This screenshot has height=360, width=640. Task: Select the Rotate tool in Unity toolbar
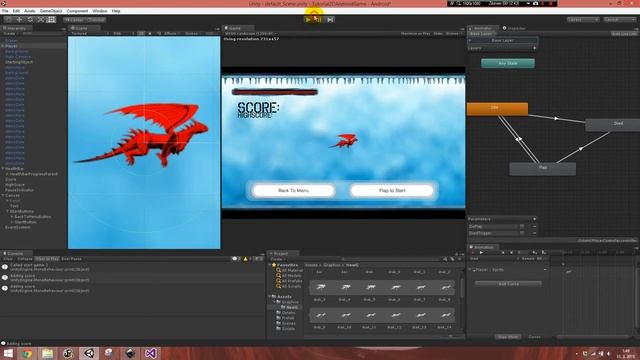point(30,20)
